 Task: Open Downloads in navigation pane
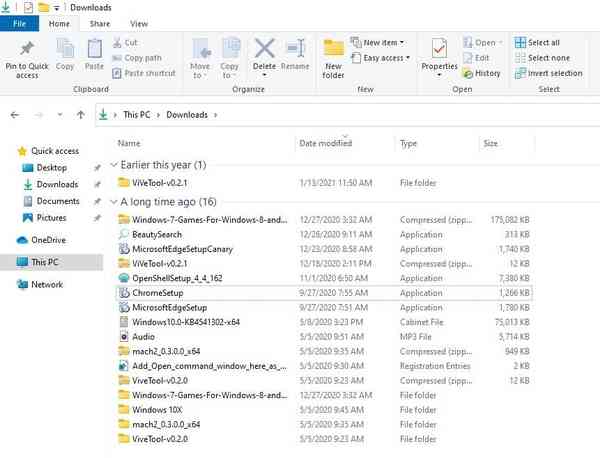pos(51,184)
